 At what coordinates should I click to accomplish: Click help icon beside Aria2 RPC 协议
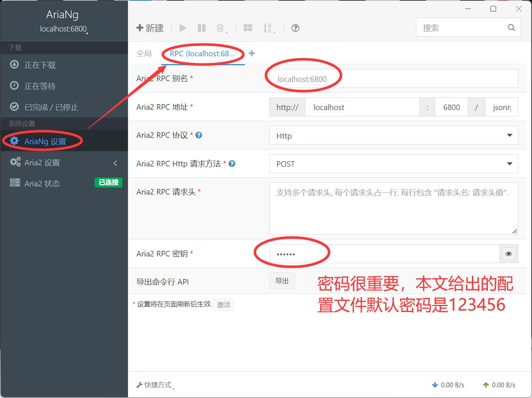[199, 135]
